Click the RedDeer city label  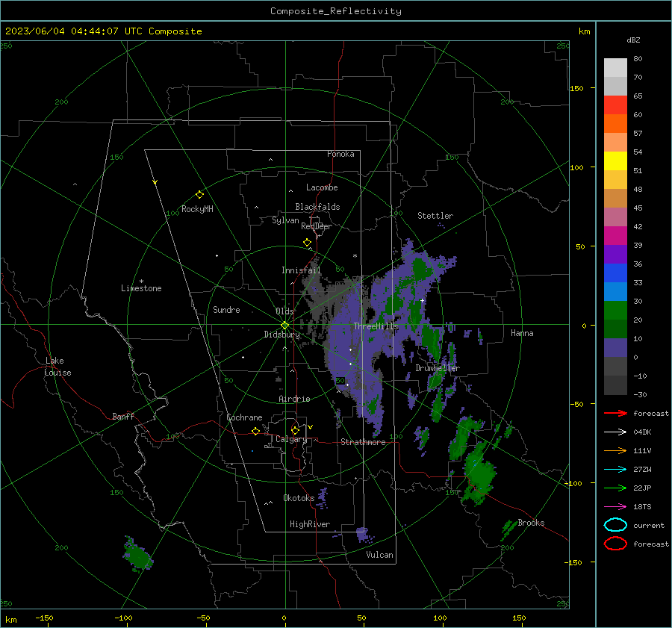[317, 226]
